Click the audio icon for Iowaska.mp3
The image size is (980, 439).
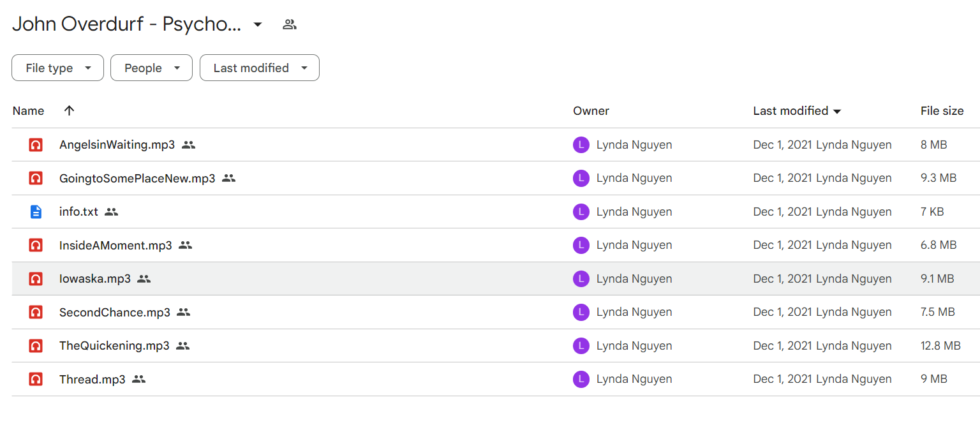[36, 279]
